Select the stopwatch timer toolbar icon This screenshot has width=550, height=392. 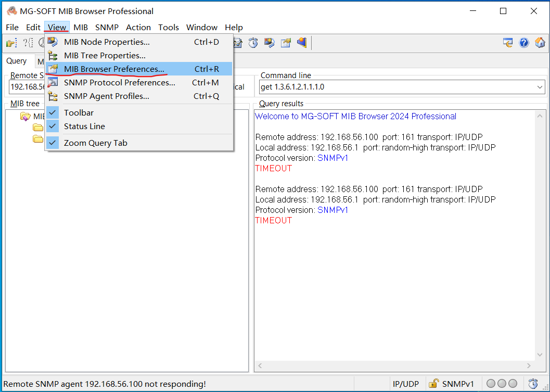click(253, 43)
